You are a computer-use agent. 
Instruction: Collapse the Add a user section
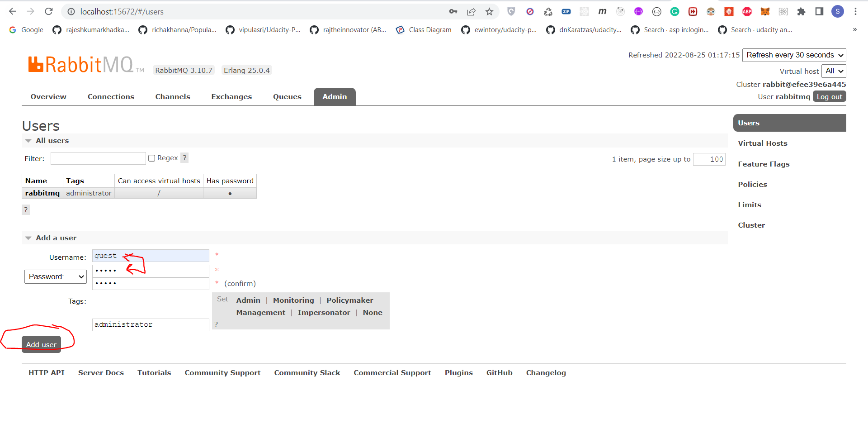(51, 238)
